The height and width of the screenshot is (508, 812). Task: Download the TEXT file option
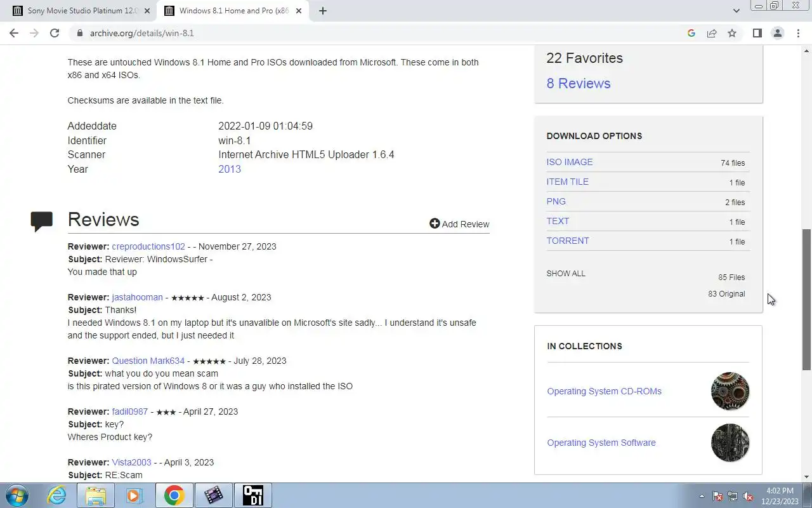558,221
